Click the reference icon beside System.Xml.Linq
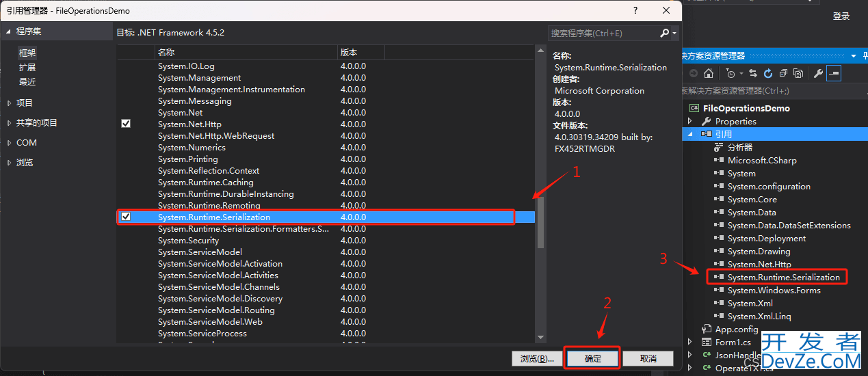 [719, 316]
